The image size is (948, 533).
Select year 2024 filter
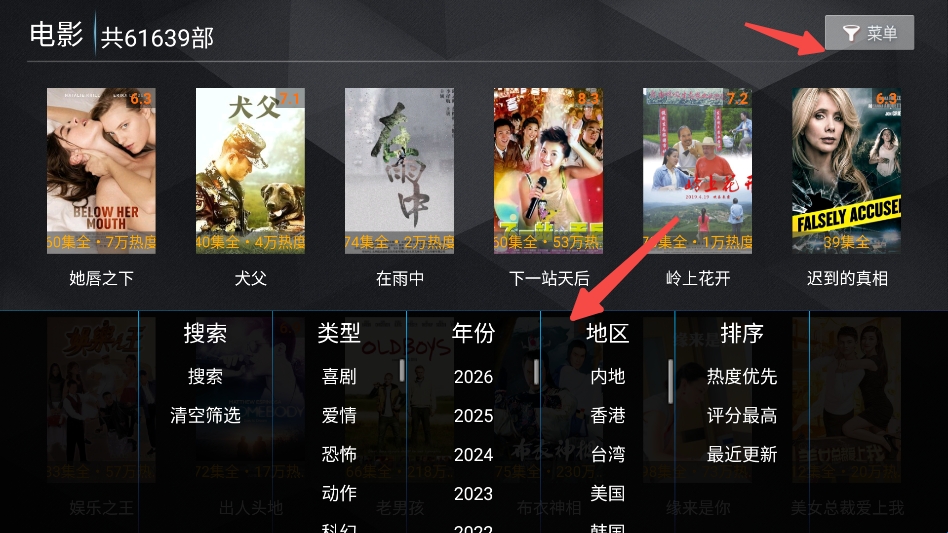[473, 454]
